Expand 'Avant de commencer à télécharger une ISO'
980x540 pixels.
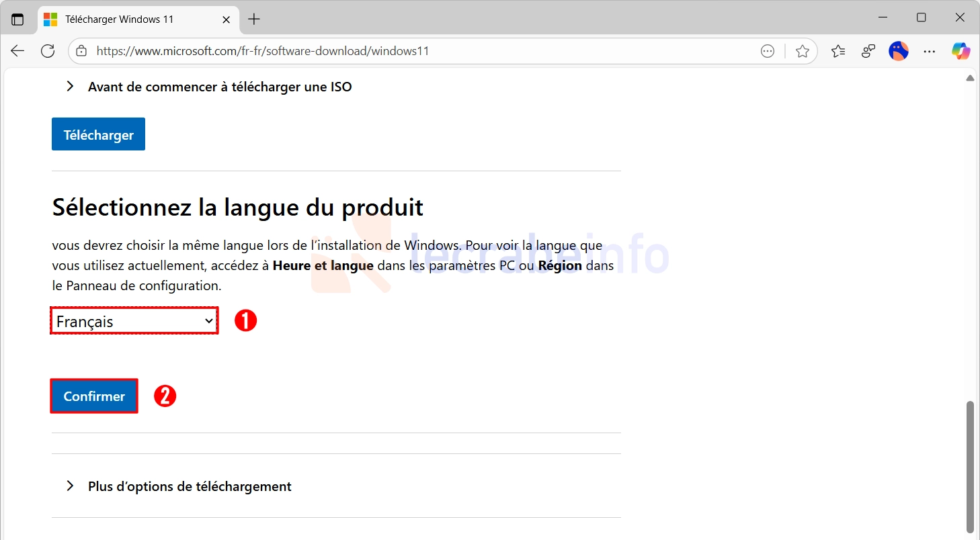click(219, 87)
